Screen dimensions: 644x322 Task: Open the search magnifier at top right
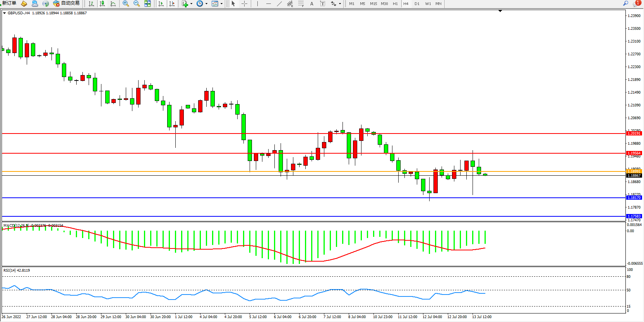tap(625, 3)
